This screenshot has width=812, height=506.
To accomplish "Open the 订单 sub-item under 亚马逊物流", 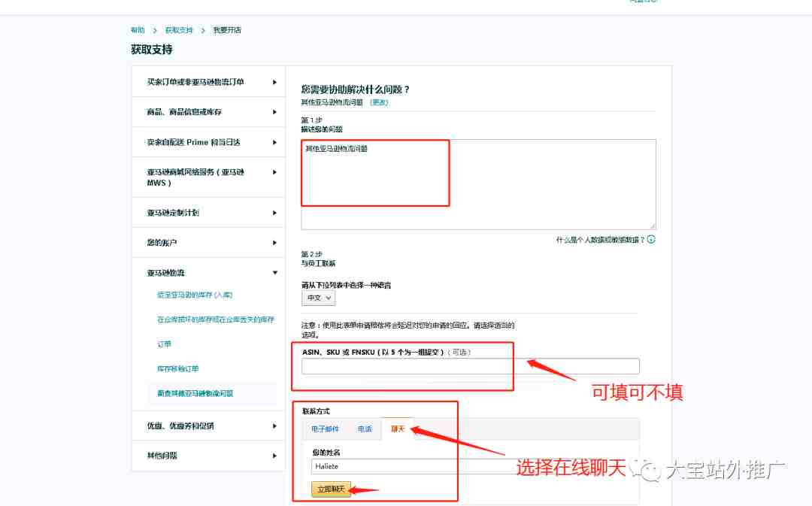I will 164,344.
